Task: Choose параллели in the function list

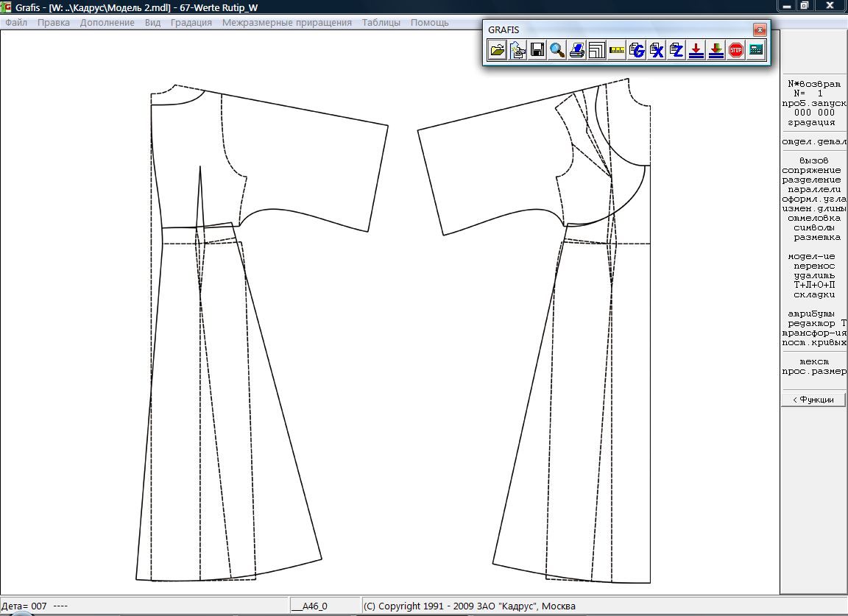Action: click(x=814, y=189)
